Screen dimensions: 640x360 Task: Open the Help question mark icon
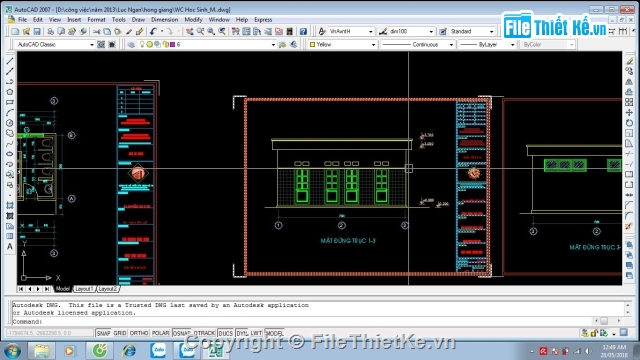303,31
